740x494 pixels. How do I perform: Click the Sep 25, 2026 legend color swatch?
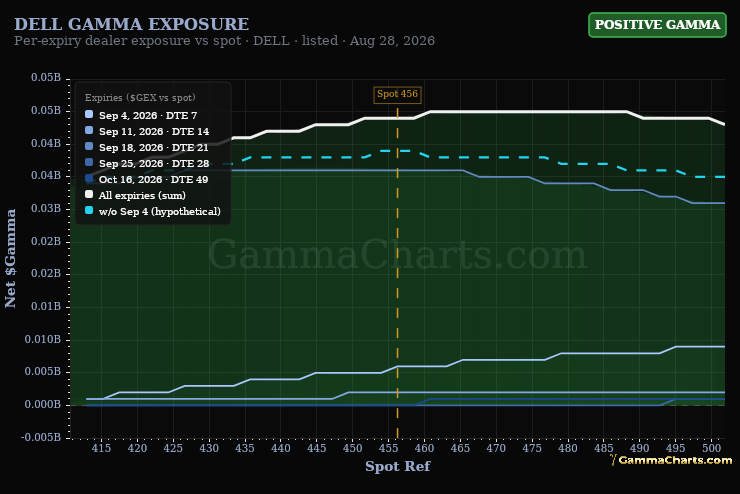89,162
